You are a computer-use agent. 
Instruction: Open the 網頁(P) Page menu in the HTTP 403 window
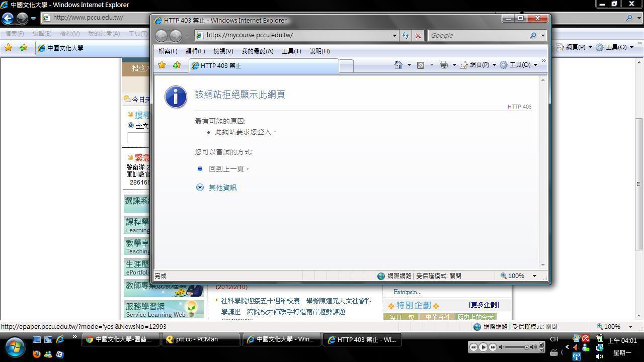click(x=478, y=65)
